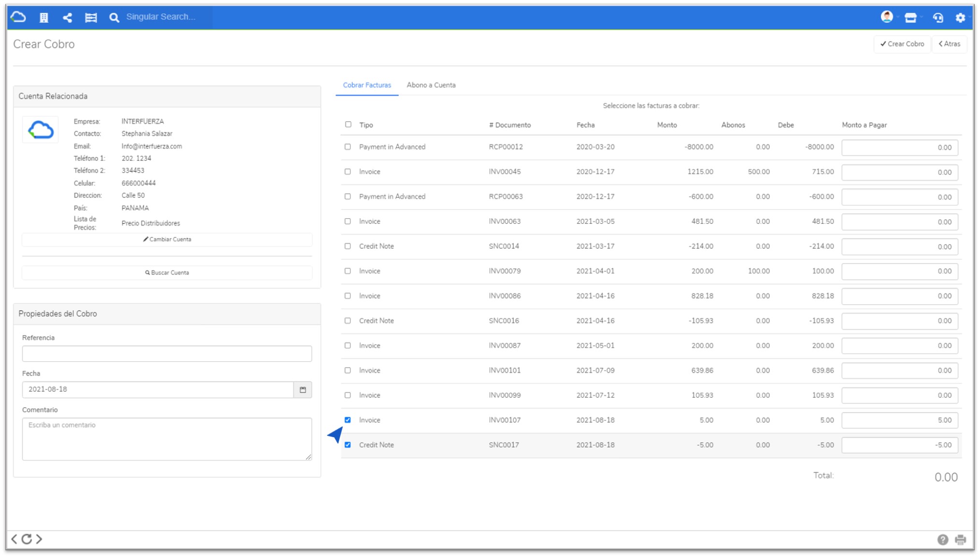
Task: Click the Fecha date field
Action: point(158,390)
